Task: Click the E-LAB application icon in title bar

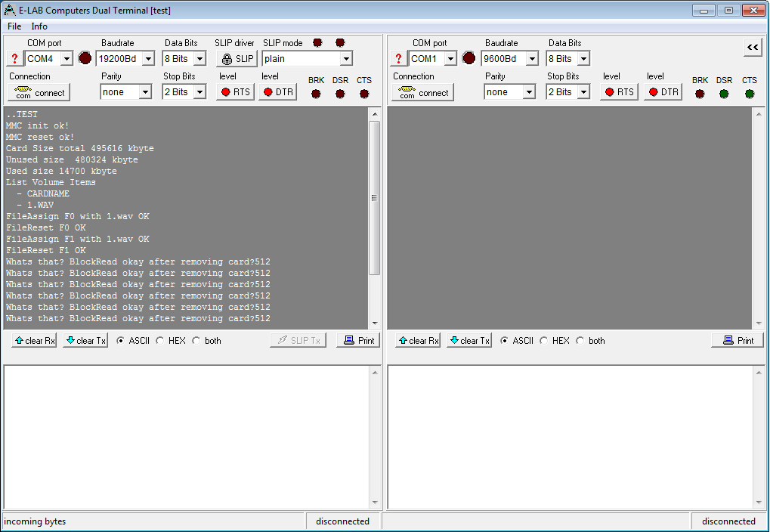Action: [9, 10]
